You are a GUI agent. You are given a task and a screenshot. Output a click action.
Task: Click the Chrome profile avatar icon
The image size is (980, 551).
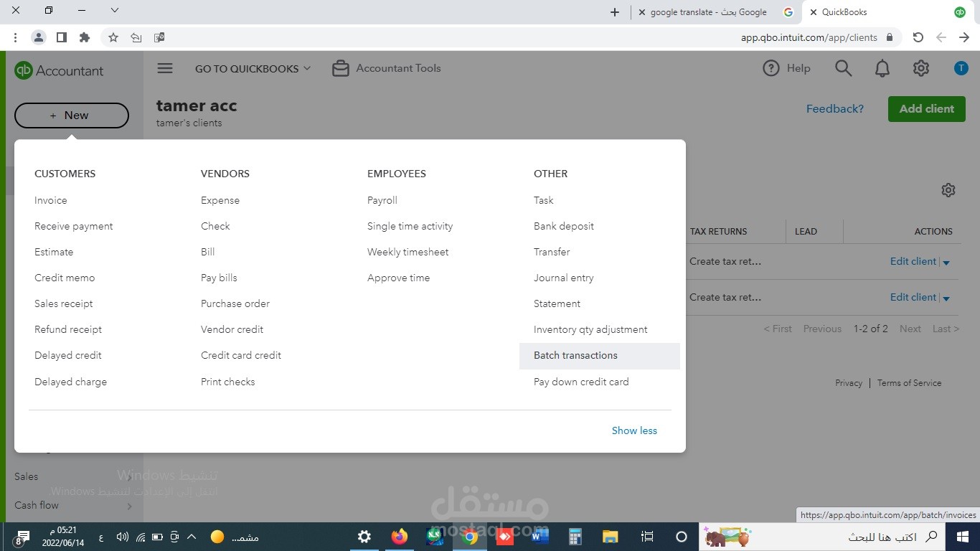click(x=39, y=37)
